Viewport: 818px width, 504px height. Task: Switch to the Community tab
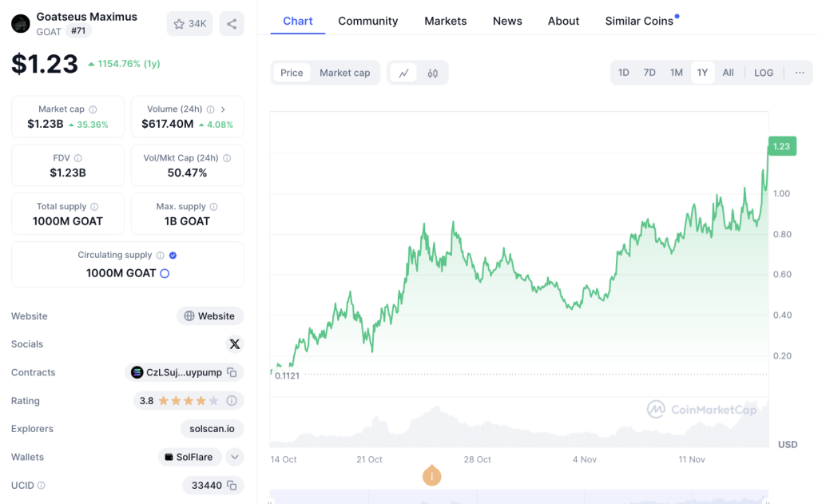pyautogui.click(x=367, y=22)
